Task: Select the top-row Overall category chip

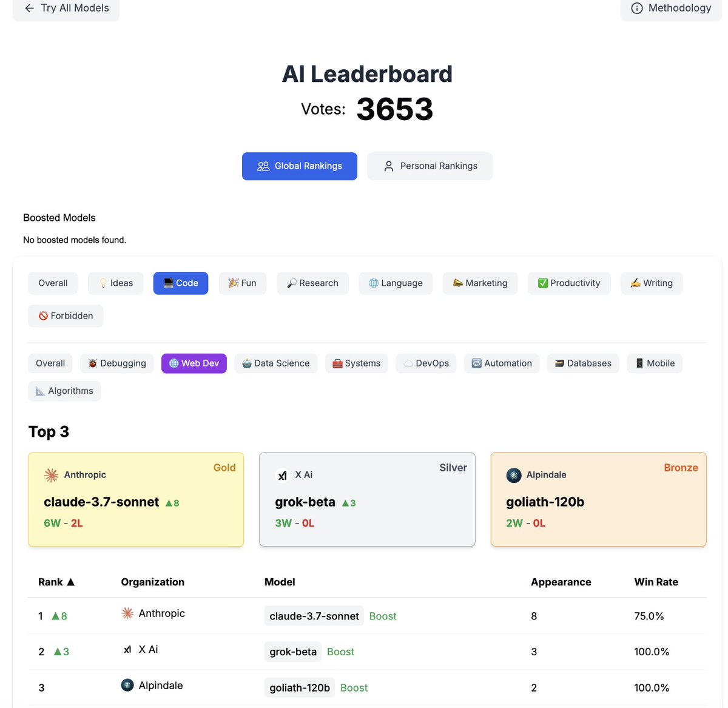Action: coord(53,283)
